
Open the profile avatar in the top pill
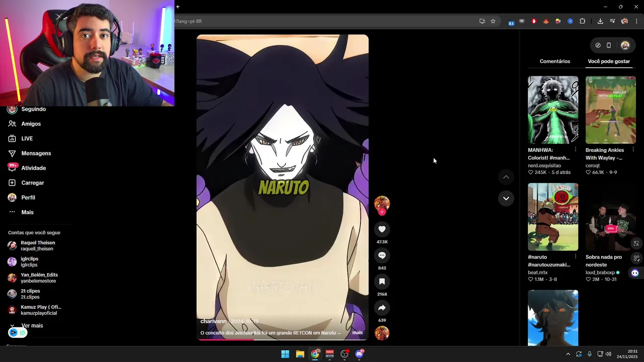[x=625, y=45]
